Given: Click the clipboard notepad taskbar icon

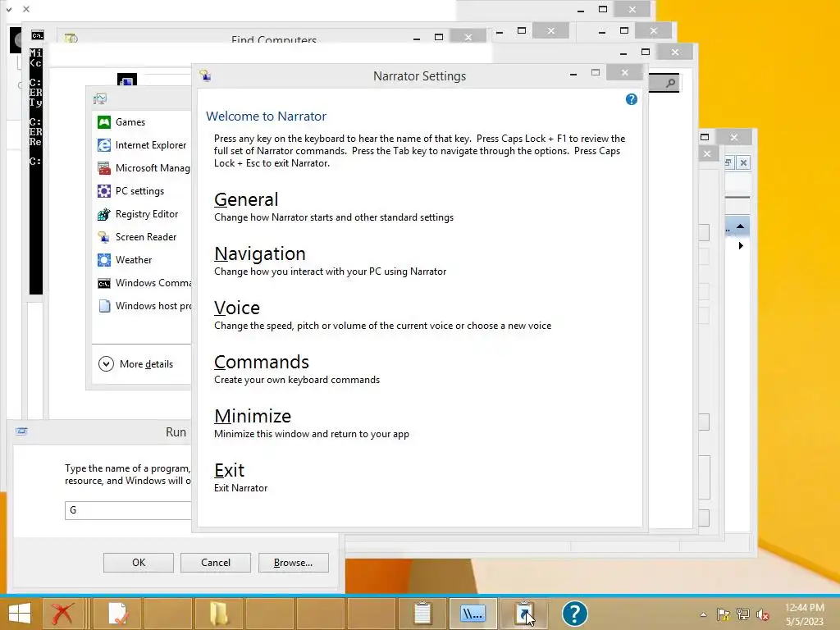Looking at the screenshot, I should point(422,614).
